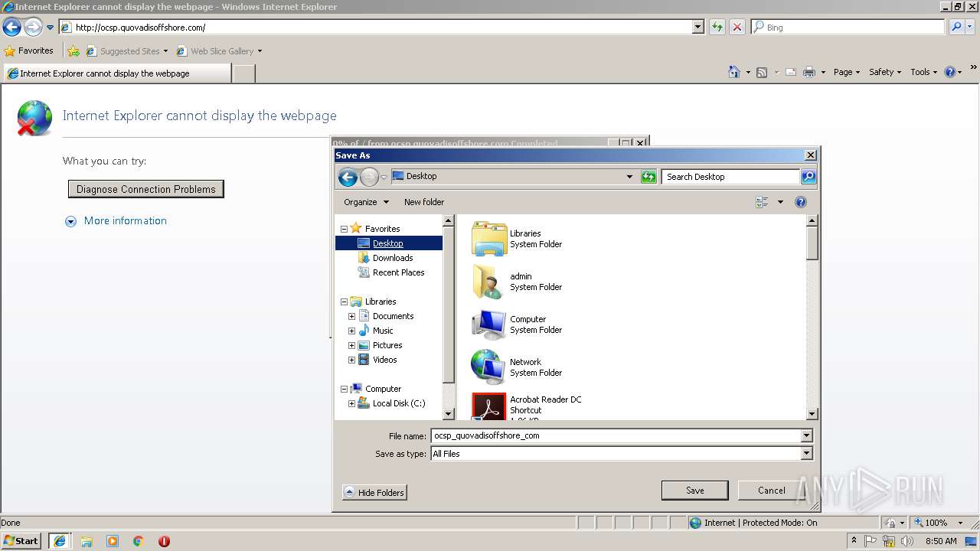This screenshot has width=980, height=551.
Task: Click the Stop loading icon
Action: (737, 28)
